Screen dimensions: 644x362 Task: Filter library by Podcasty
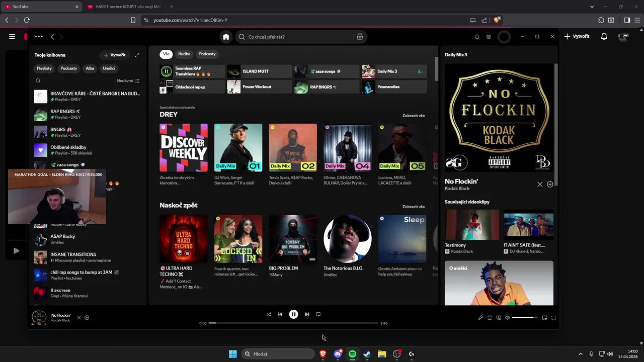pyautogui.click(x=69, y=68)
